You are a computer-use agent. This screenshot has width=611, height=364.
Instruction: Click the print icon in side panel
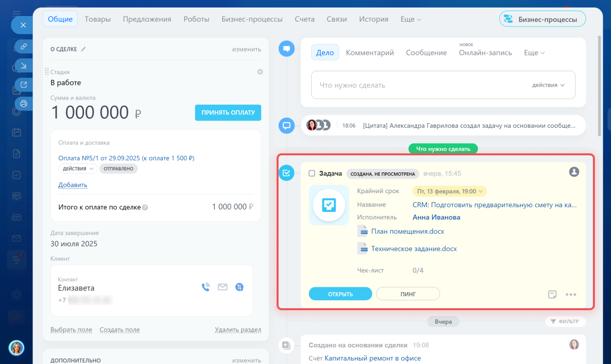[23, 104]
